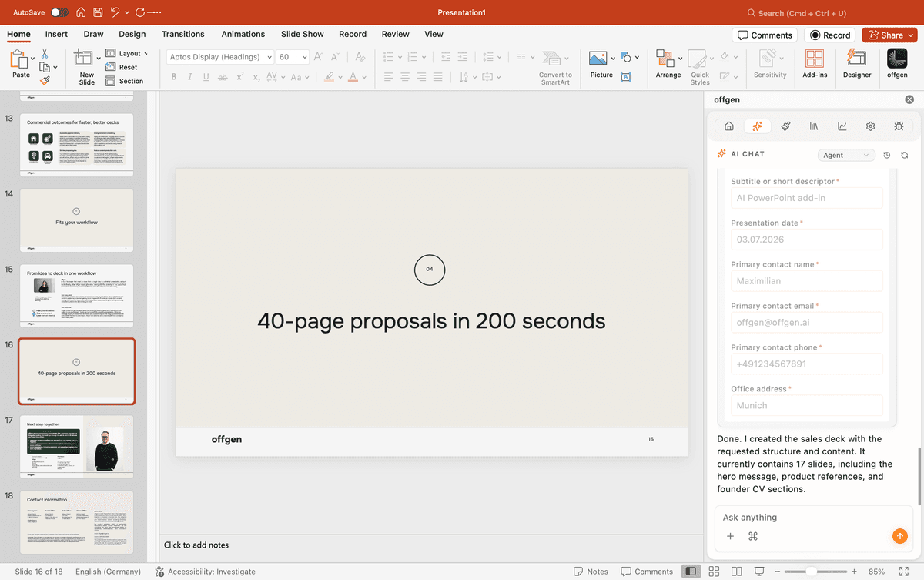924x580 pixels.
Task: Open the Transitions tab
Action: coord(183,34)
